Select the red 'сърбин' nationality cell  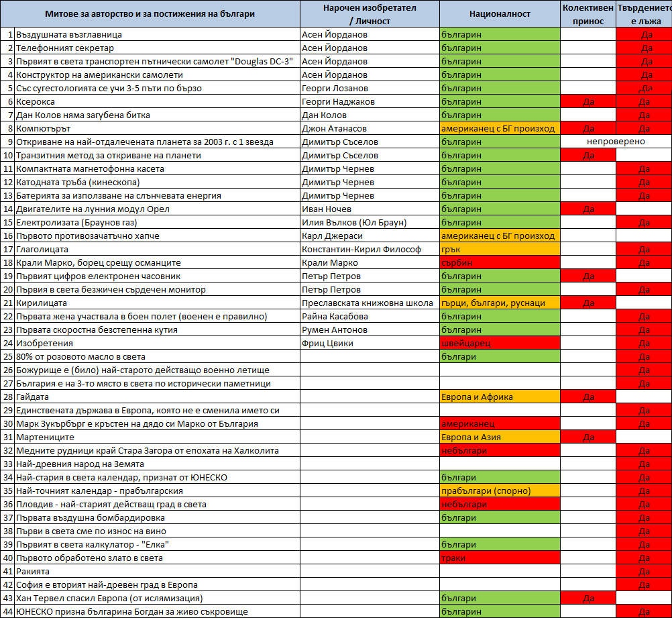point(500,262)
